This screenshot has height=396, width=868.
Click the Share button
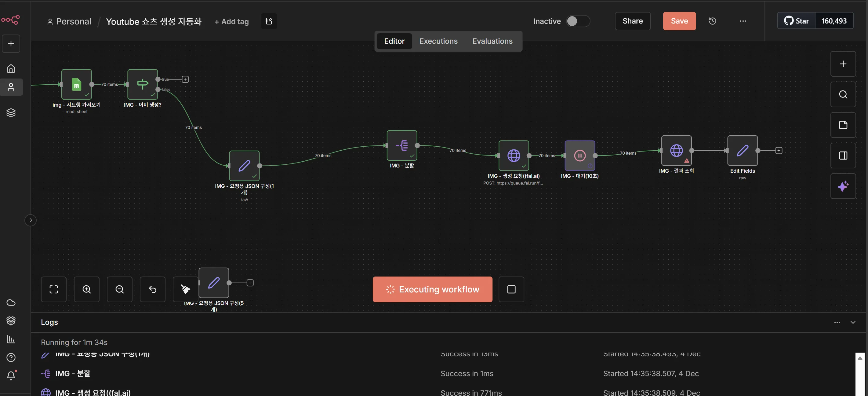click(x=633, y=21)
